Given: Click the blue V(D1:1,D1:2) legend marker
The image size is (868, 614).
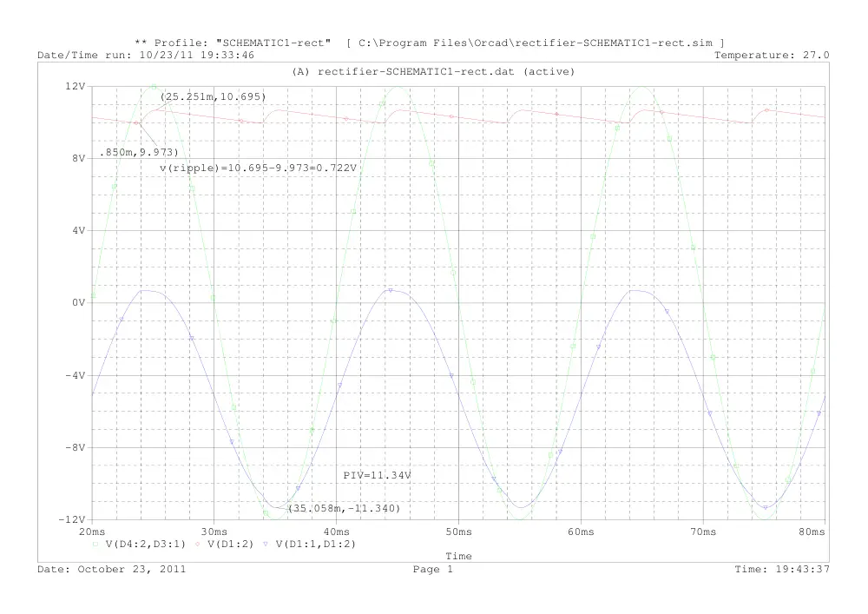Looking at the screenshot, I should pos(266,545).
